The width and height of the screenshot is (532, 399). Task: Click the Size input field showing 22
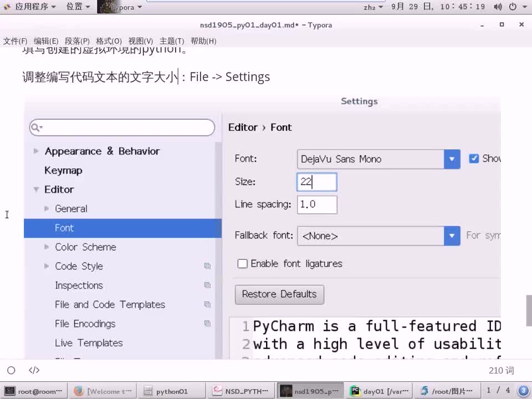pos(317,182)
